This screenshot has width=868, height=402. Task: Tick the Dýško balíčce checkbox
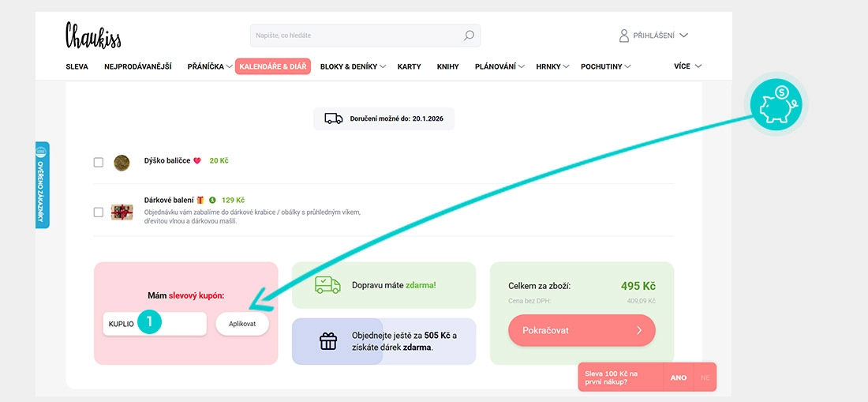point(99,162)
